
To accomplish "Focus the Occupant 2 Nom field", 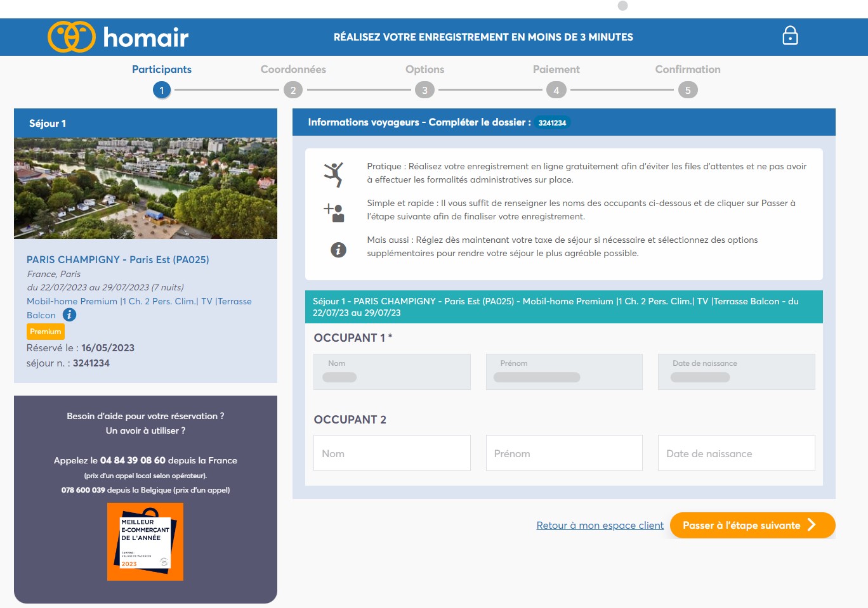I will pyautogui.click(x=392, y=453).
